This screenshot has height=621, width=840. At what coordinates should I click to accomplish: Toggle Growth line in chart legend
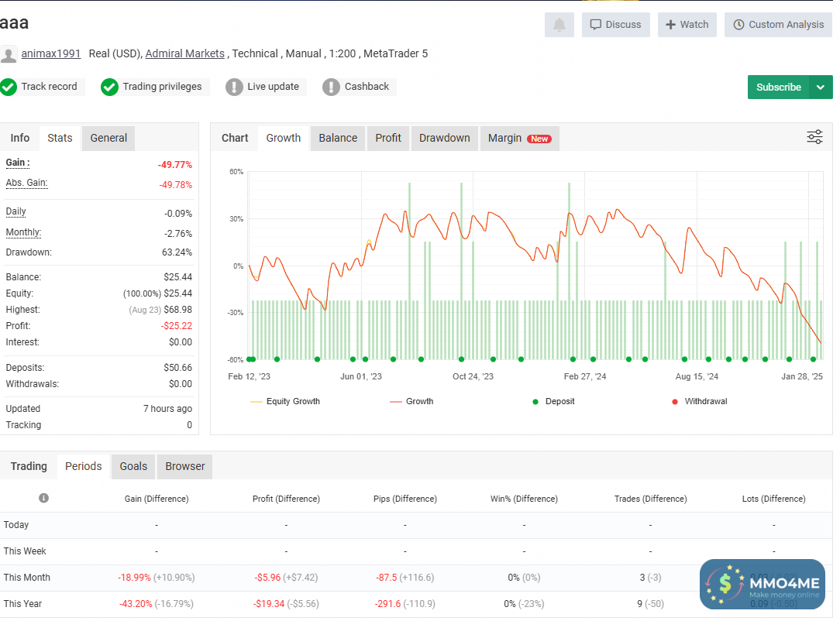click(411, 401)
